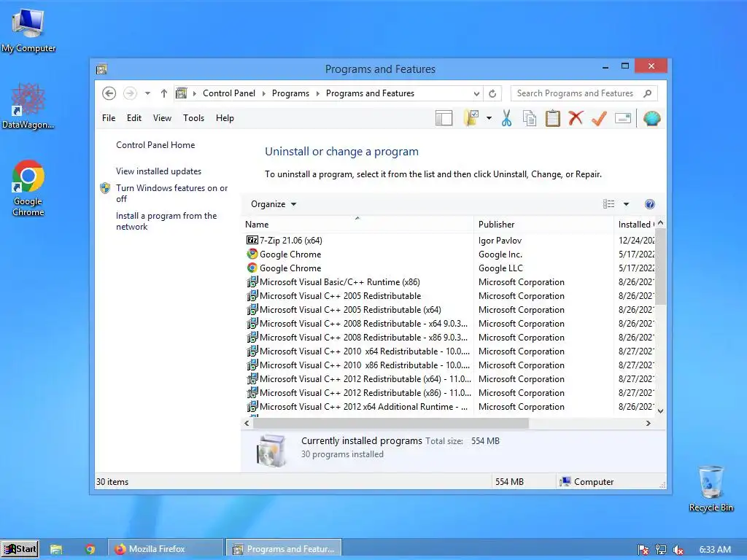
Task: Select the Recycle Bin desktop icon
Action: click(711, 489)
